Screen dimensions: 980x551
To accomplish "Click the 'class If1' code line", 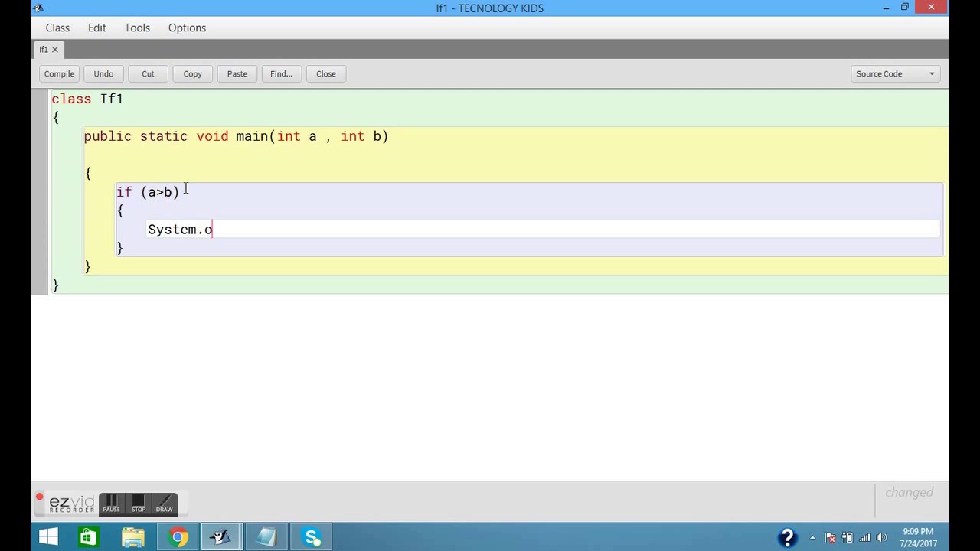I will 87,99.
